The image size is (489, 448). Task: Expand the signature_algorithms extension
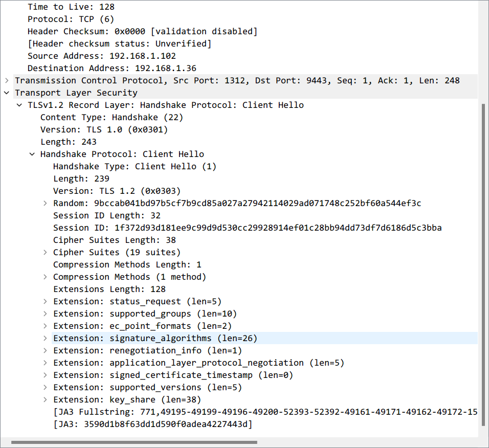click(45, 338)
